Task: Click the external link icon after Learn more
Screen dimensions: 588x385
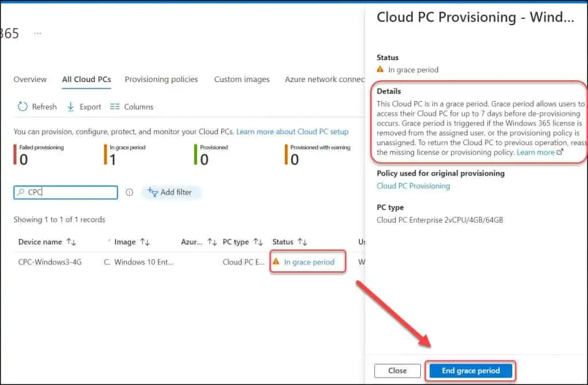Action: tap(560, 152)
